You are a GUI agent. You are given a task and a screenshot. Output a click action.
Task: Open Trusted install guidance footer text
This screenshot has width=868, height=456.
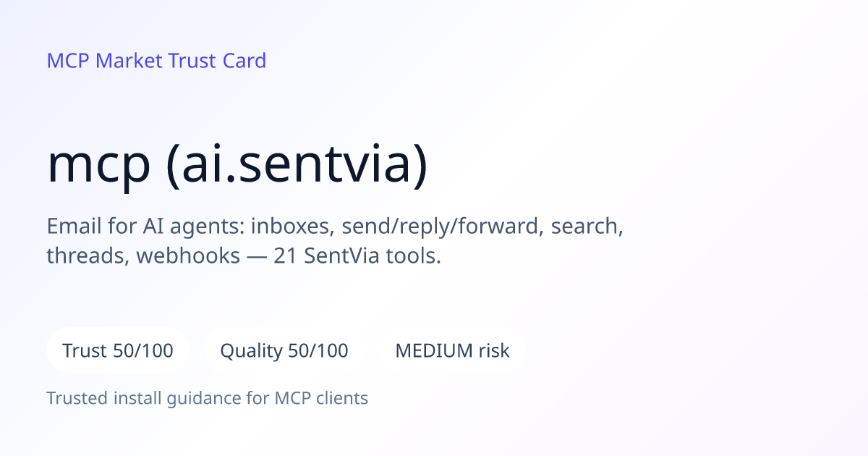[x=208, y=398]
